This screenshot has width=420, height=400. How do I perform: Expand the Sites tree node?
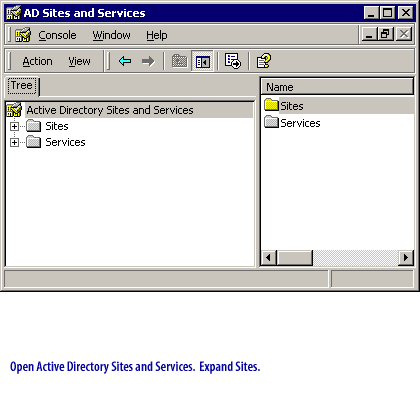[x=14, y=126]
